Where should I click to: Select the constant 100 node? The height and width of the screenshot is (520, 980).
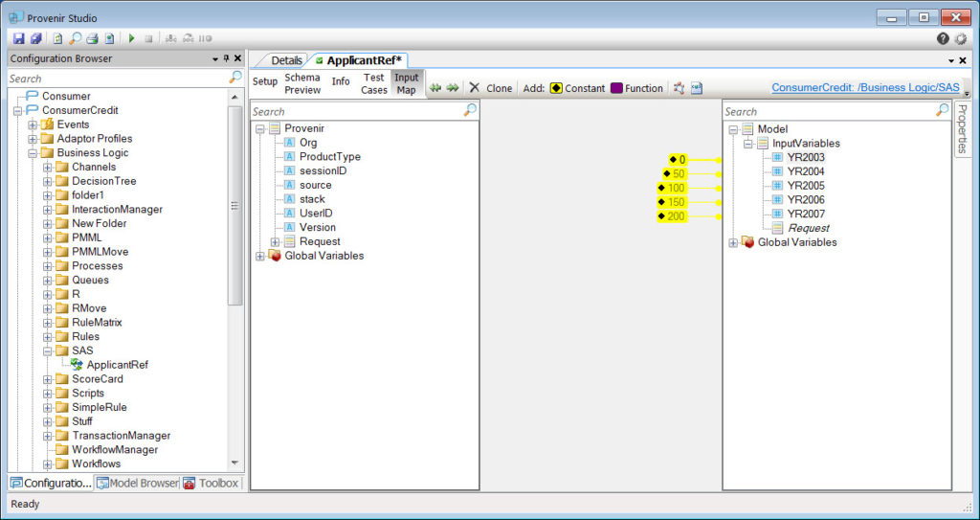click(672, 188)
